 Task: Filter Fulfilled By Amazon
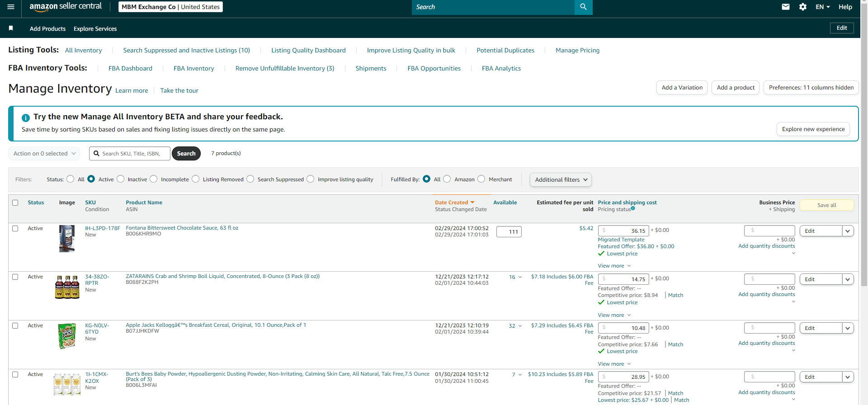(x=447, y=179)
